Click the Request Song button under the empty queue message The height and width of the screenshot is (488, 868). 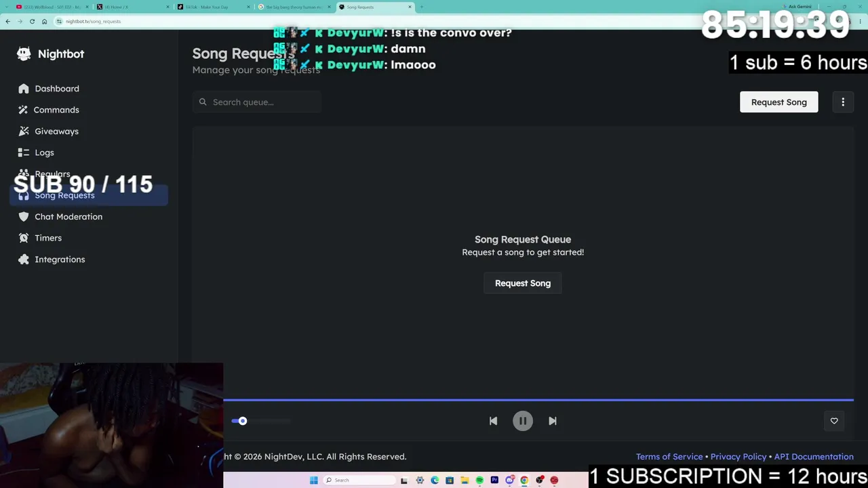click(523, 283)
